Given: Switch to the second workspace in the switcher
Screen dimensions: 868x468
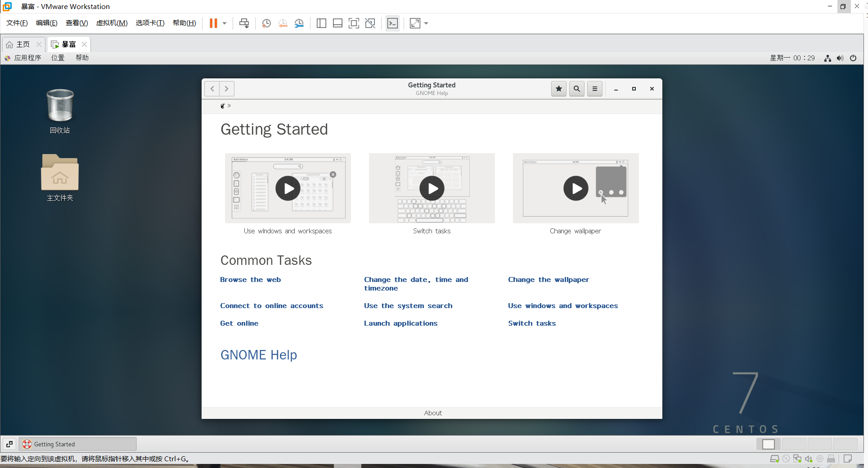Looking at the screenshot, I should [794, 444].
